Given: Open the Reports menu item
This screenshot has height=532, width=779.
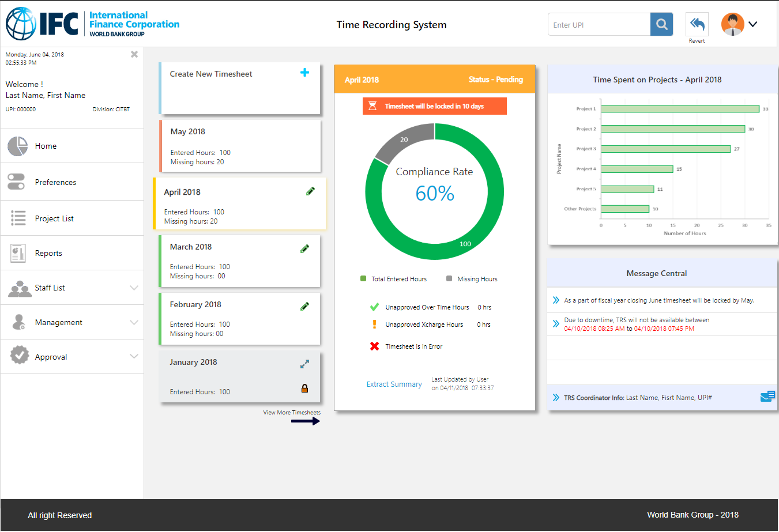Looking at the screenshot, I should pyautogui.click(x=48, y=253).
